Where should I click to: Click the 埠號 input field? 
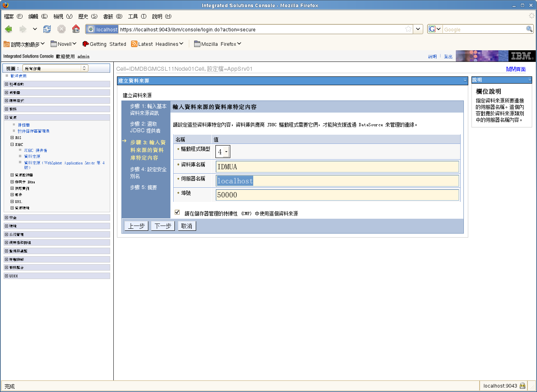point(337,195)
